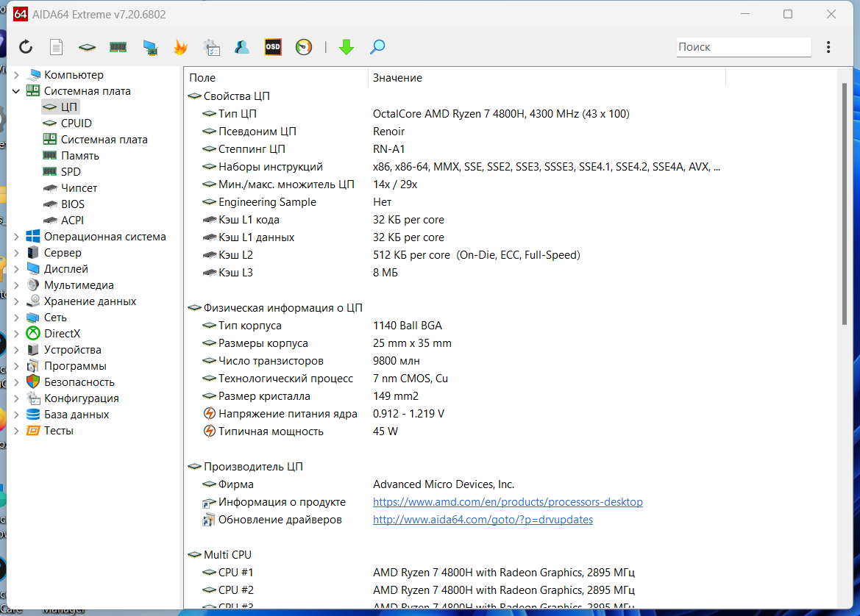The height and width of the screenshot is (616, 860).
Task: Open the Memory module toolbar icon
Action: pyautogui.click(x=118, y=47)
